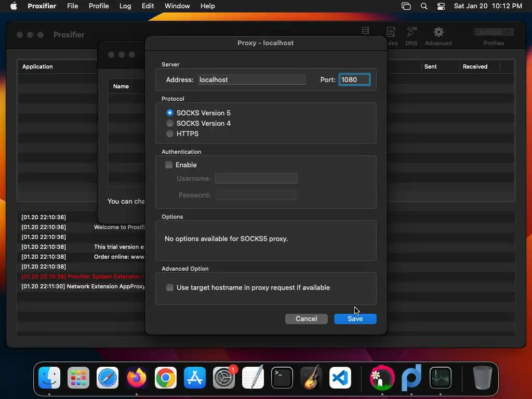Open System Settings from the Dock
Image resolution: width=532 pixels, height=399 pixels.
coord(224,378)
